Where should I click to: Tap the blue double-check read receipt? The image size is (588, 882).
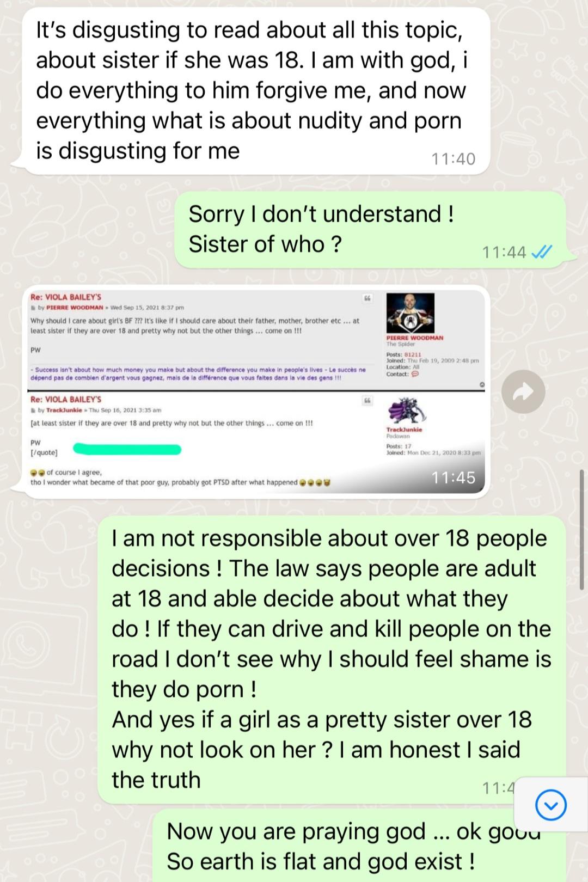[542, 252]
